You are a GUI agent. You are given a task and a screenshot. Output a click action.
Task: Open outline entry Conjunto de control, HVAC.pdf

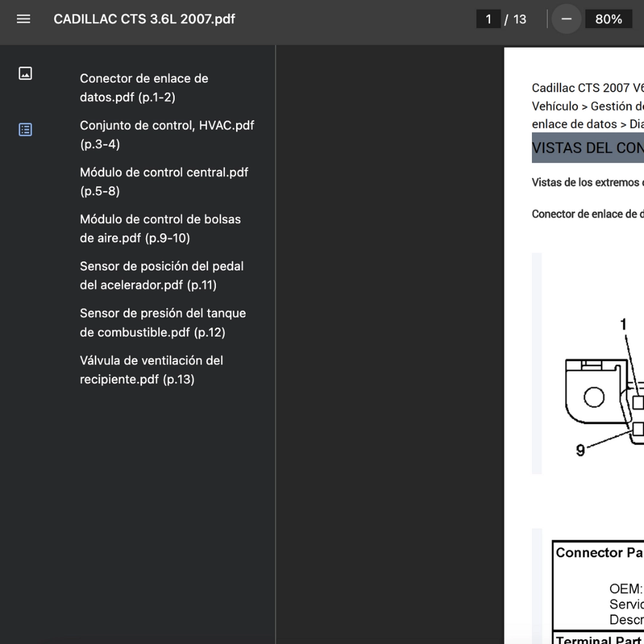click(x=167, y=135)
